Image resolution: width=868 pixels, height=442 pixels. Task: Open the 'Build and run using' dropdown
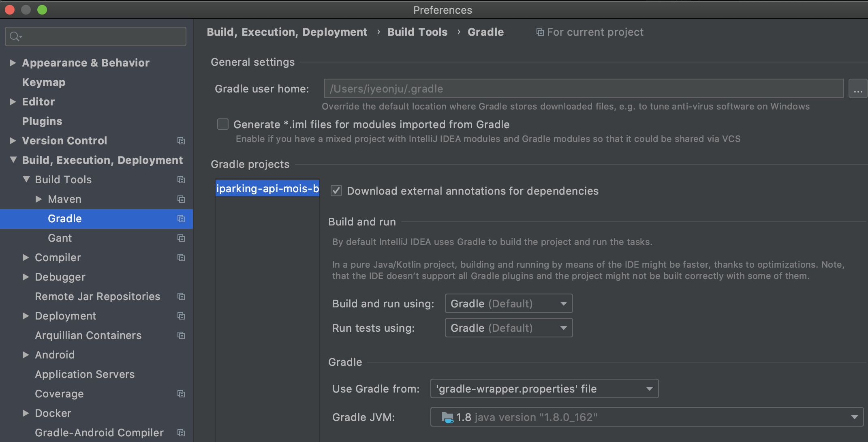[x=509, y=303]
